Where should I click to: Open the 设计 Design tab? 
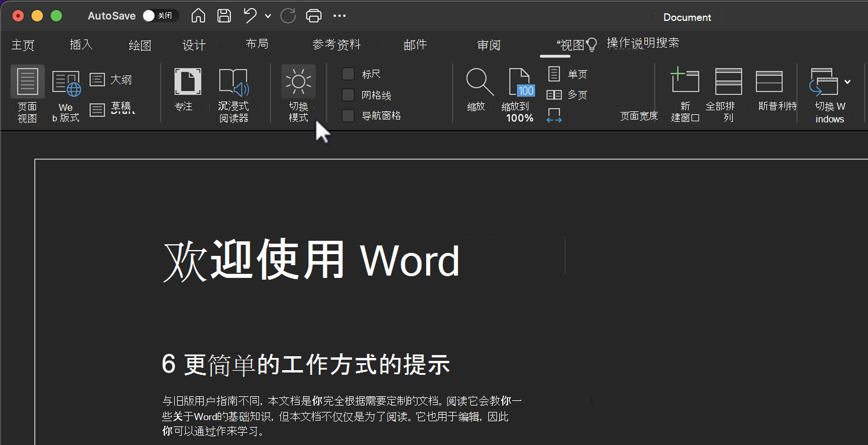(x=194, y=45)
